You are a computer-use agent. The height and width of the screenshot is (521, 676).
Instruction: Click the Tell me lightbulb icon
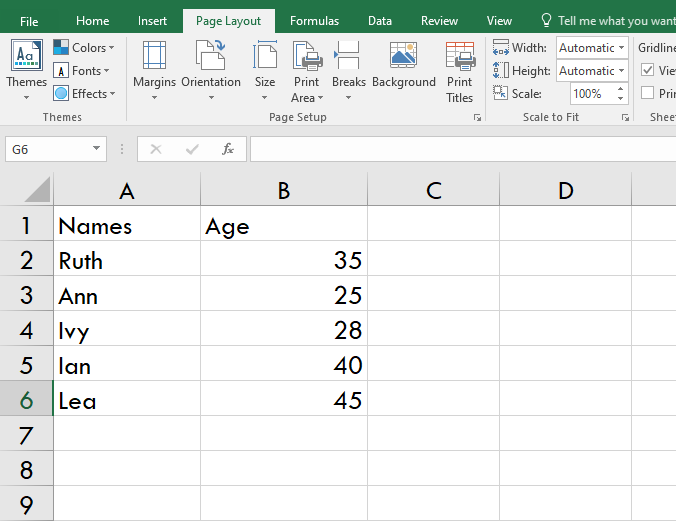click(546, 20)
